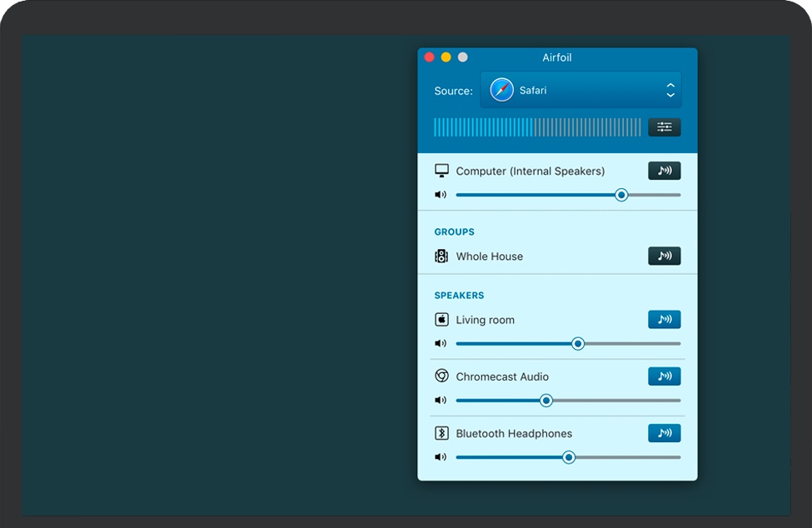Click the Apple device icon next to Living room
The image size is (812, 528).
point(441,319)
